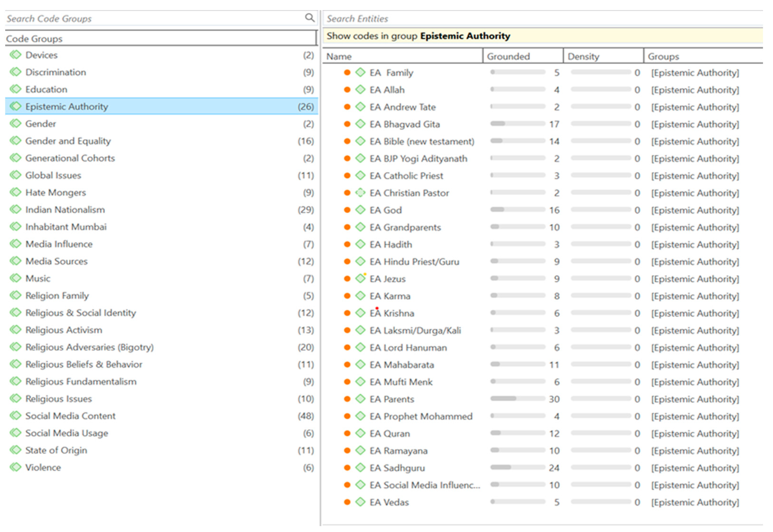
Task: Click the grounded bar for EA Parents
Action: (x=518, y=399)
